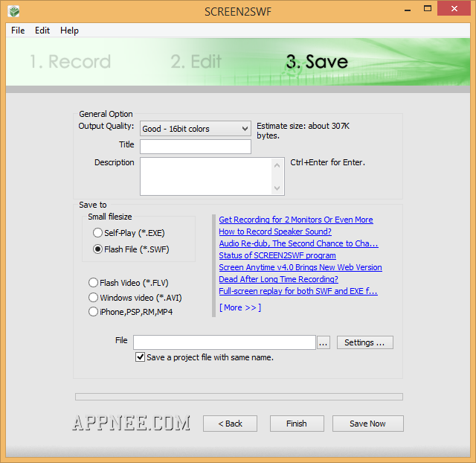Image resolution: width=476 pixels, height=463 pixels.
Task: Select the 3. Save step
Action: point(317,61)
